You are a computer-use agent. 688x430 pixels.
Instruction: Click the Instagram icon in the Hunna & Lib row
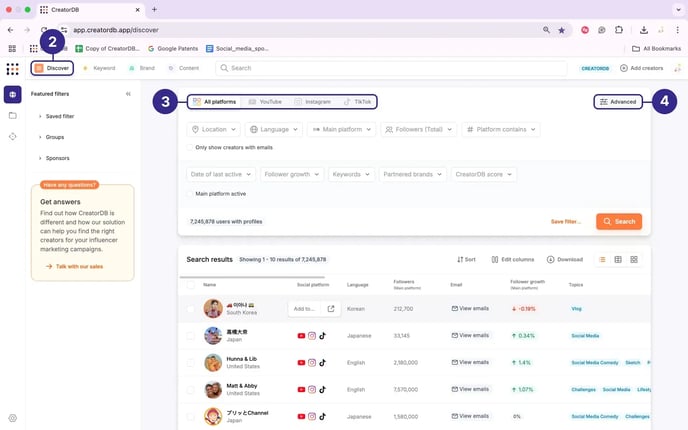click(312, 363)
